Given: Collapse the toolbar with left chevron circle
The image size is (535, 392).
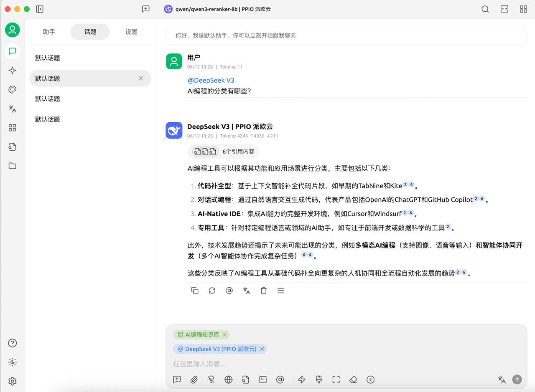Looking at the screenshot, I should (x=370, y=379).
